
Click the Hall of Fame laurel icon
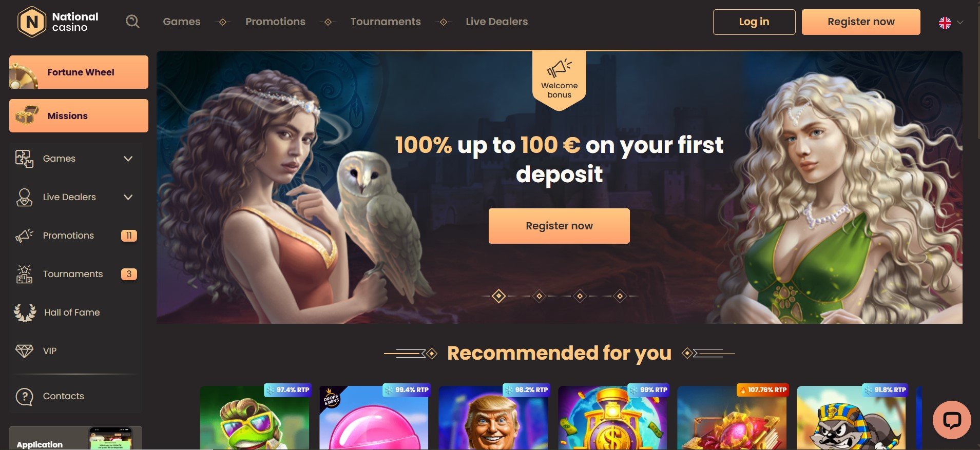pos(25,312)
